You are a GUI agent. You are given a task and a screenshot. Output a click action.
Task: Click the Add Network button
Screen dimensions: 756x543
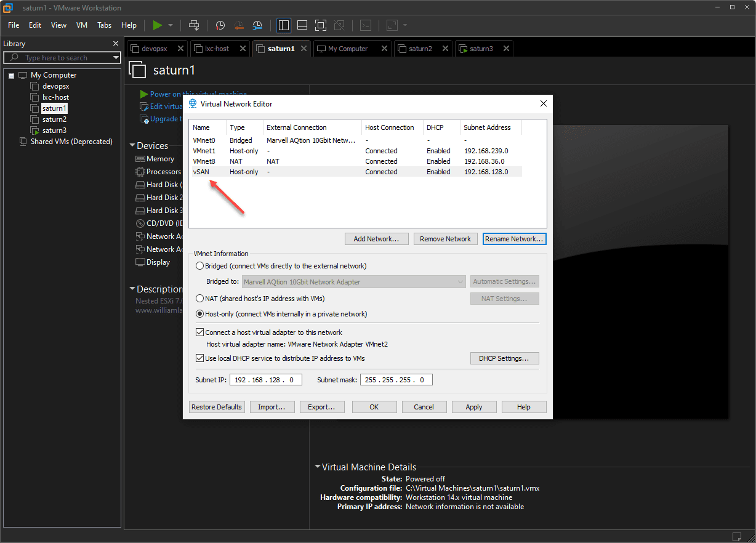376,239
